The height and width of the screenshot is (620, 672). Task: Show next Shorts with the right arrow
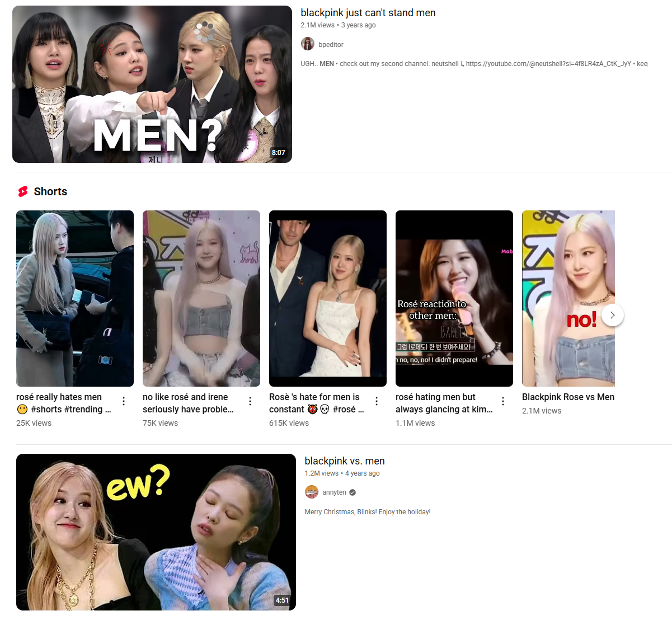pos(613,315)
